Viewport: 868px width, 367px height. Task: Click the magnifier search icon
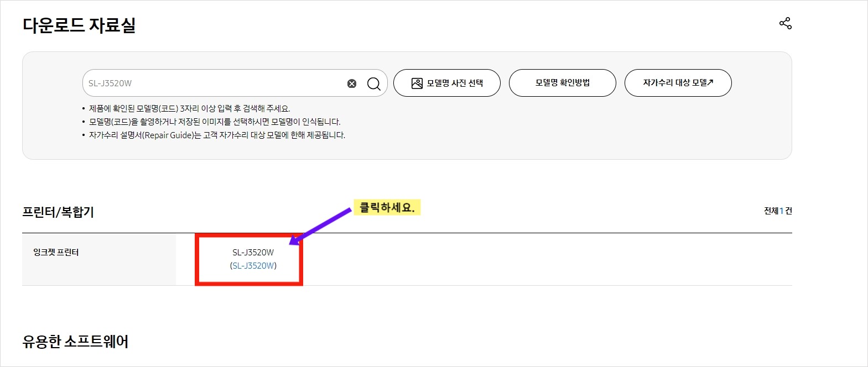coord(374,83)
